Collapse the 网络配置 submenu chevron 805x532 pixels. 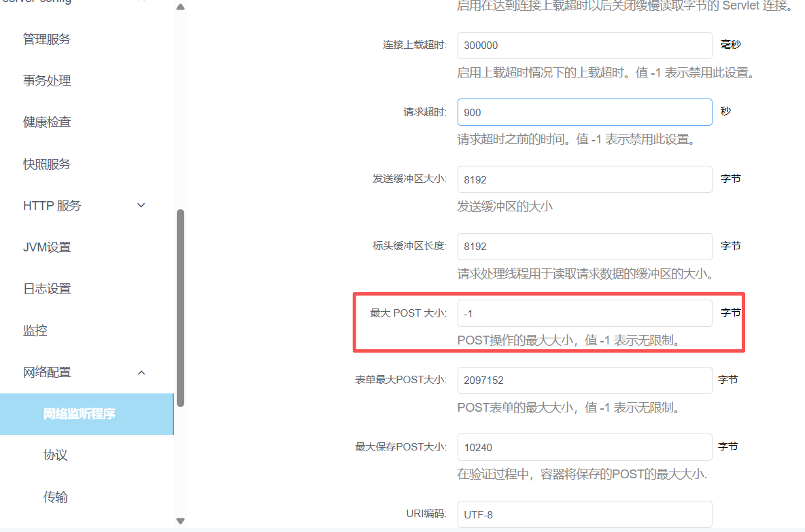click(141, 372)
